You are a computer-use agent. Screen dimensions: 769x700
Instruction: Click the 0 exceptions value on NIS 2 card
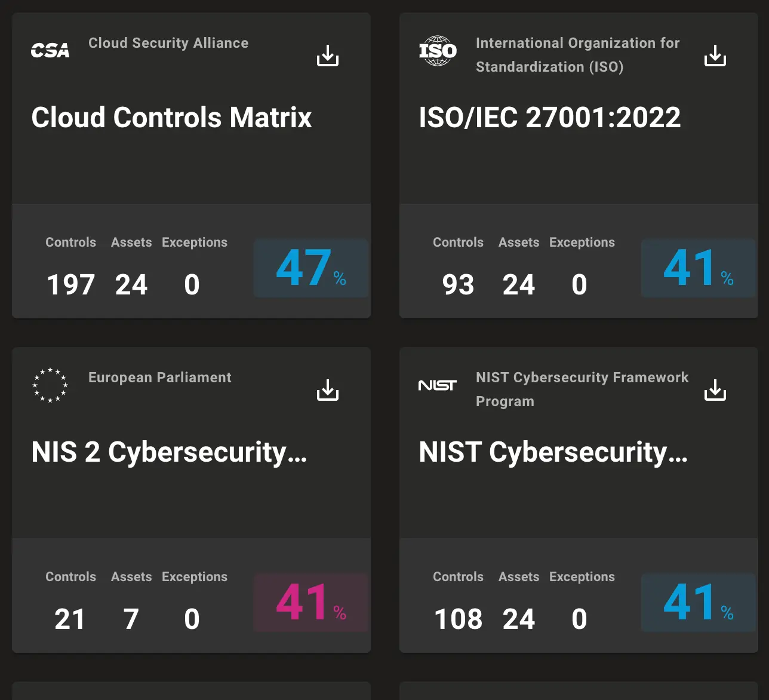pyautogui.click(x=192, y=619)
